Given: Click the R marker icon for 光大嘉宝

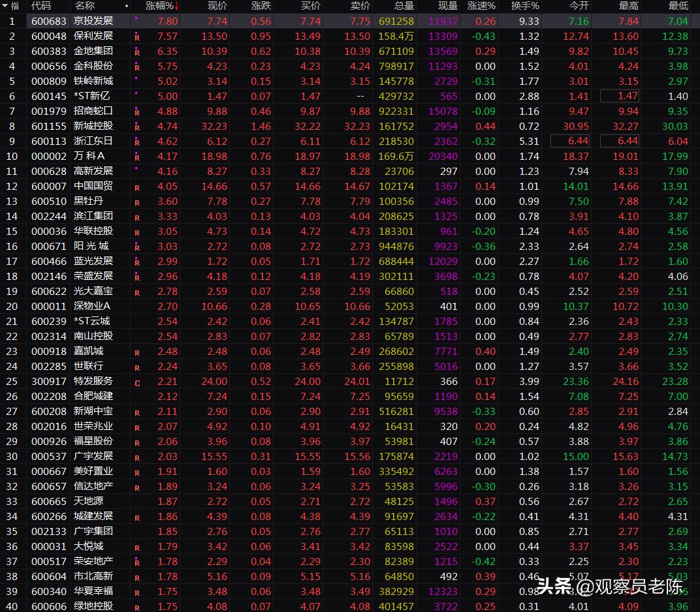Looking at the screenshot, I should (137, 292).
